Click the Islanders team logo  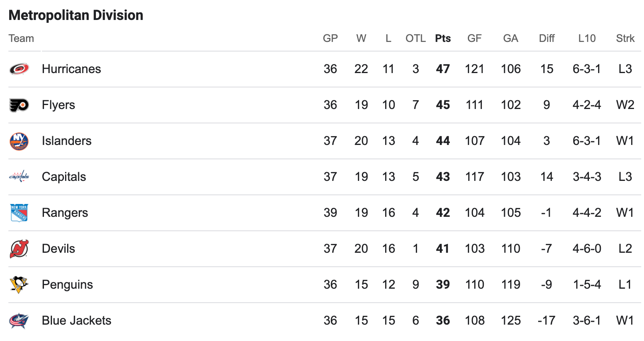pyautogui.click(x=19, y=141)
